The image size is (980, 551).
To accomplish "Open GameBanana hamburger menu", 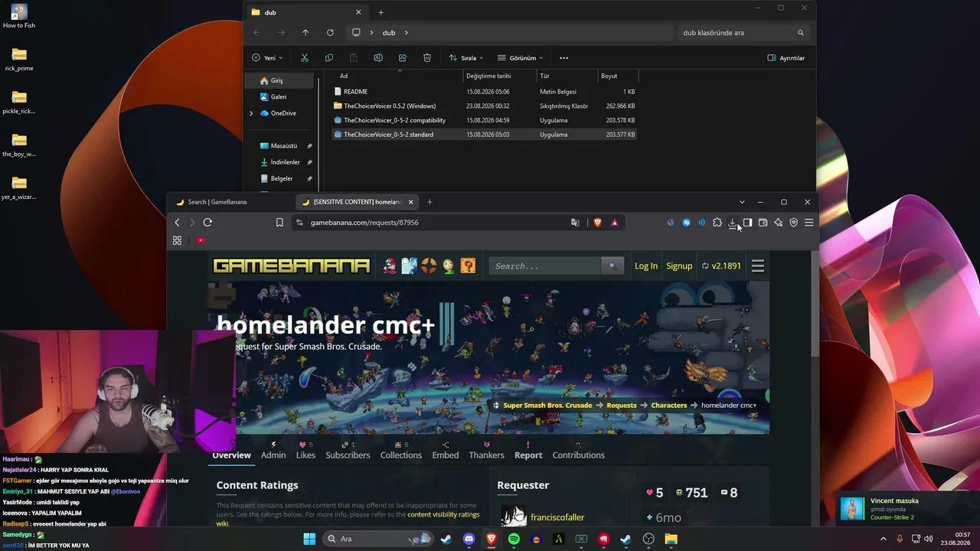I will (758, 266).
